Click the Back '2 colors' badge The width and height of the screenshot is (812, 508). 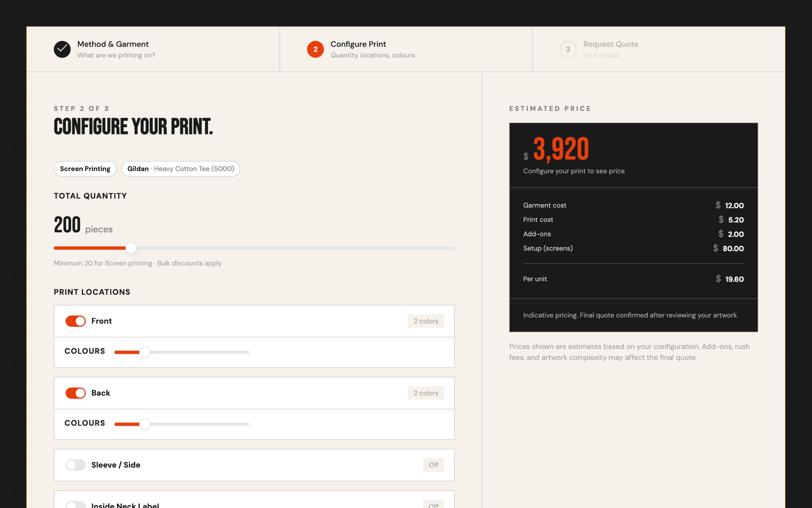coord(426,393)
